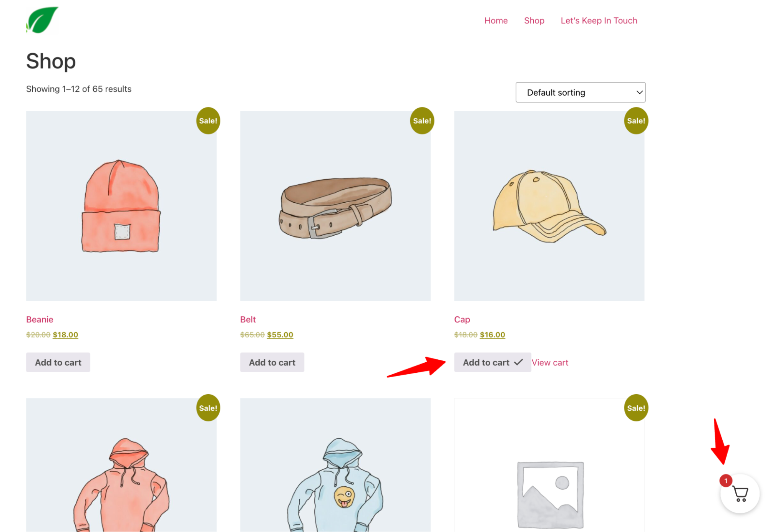The image size is (768, 532).
Task: Open the Belt product title link
Action: pyautogui.click(x=248, y=319)
